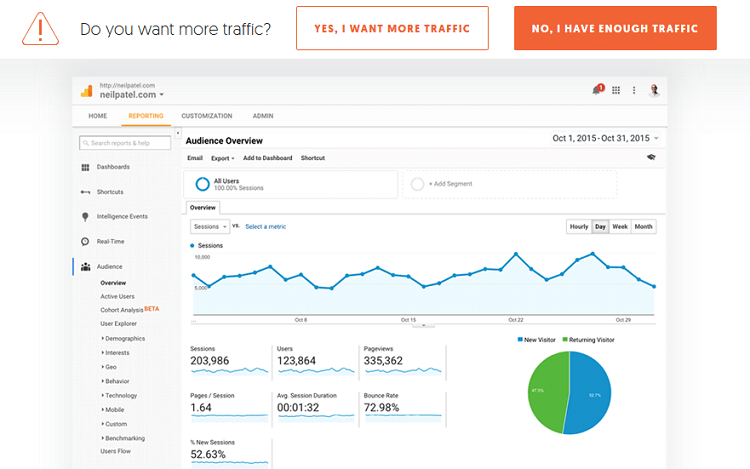Viewport: 750px width, 469px height.
Task: Open the date range dropdown Oct 1-31, 2015
Action: 606,138
